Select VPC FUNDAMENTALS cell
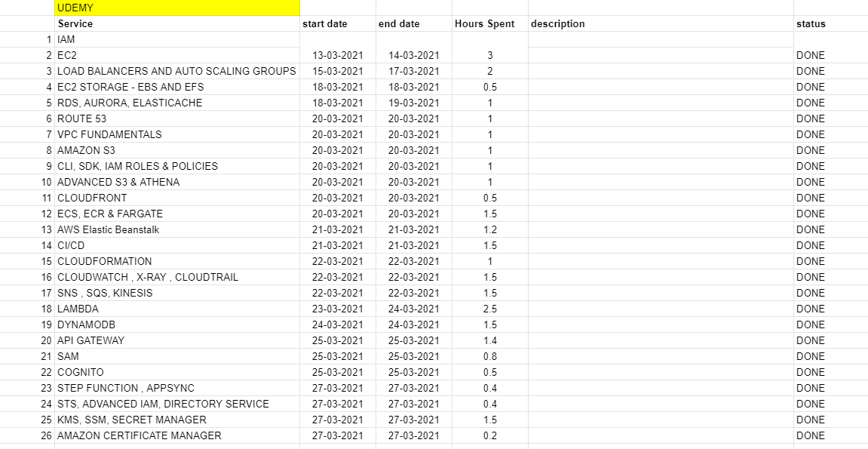Image resolution: width=868 pixels, height=449 pixels. [177, 134]
